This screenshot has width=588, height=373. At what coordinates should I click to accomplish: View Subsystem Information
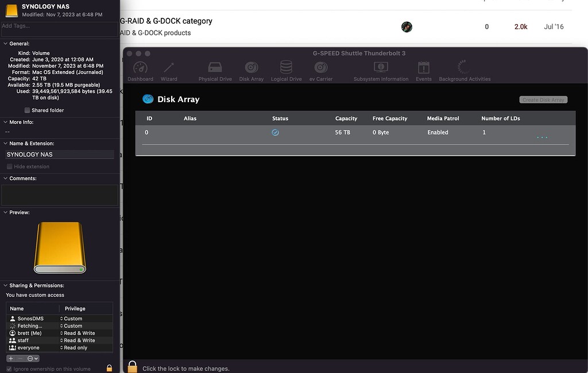click(381, 69)
